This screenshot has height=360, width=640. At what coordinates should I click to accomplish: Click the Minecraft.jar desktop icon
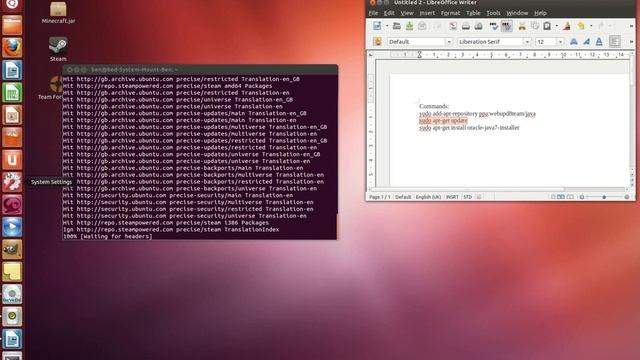[x=58, y=12]
